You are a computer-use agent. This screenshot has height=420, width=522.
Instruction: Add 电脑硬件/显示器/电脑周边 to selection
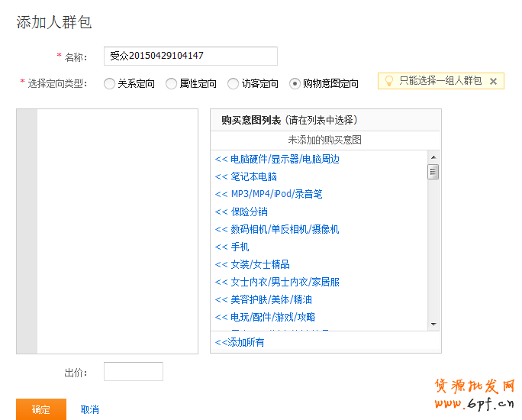pyautogui.click(x=277, y=160)
